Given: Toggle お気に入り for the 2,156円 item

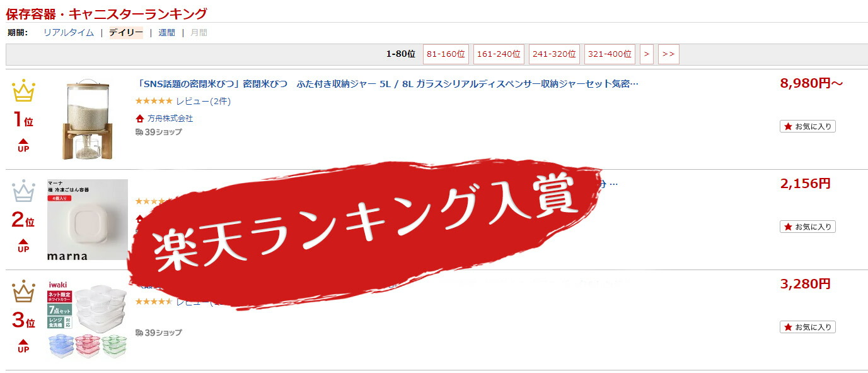Looking at the screenshot, I should tap(807, 227).
